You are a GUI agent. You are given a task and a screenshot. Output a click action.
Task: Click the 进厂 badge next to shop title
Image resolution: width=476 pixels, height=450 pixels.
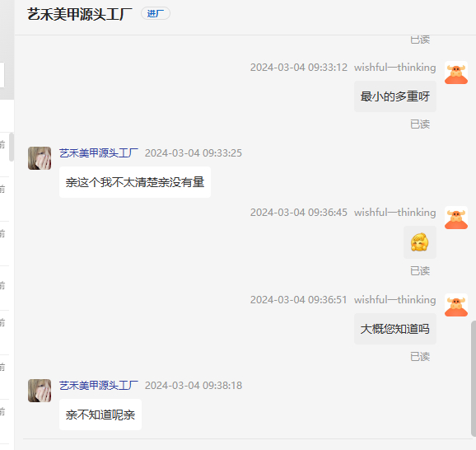click(156, 14)
